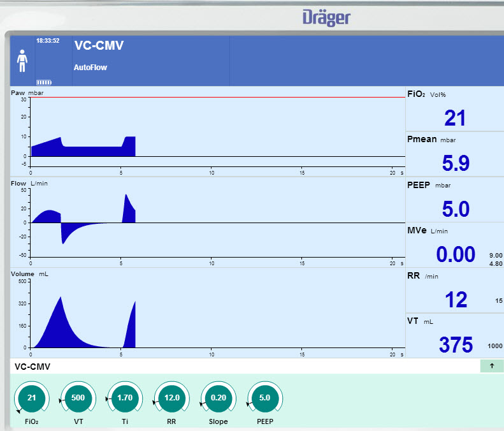Click the time display 18:33:52
The image size is (504, 431).
(48, 41)
